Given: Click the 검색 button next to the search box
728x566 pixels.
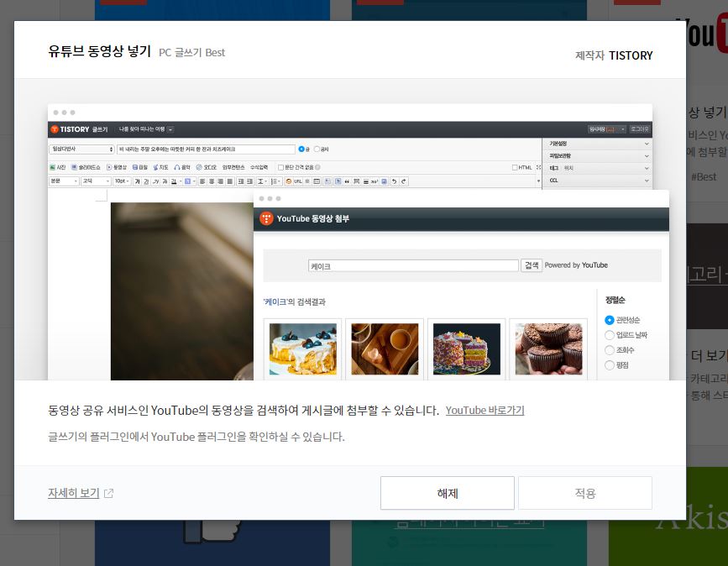Looking at the screenshot, I should click(x=532, y=265).
